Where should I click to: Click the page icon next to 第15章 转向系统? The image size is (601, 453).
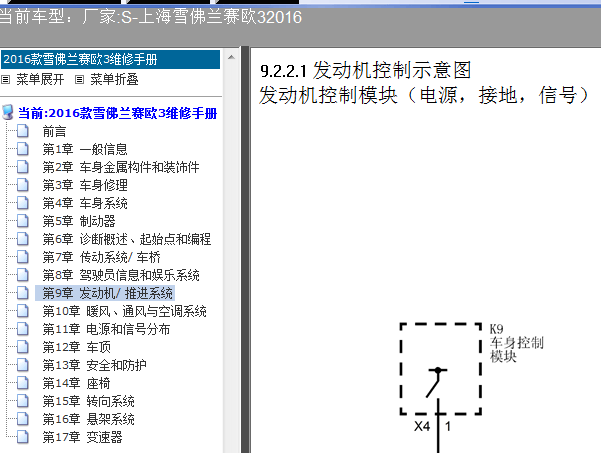point(23,401)
